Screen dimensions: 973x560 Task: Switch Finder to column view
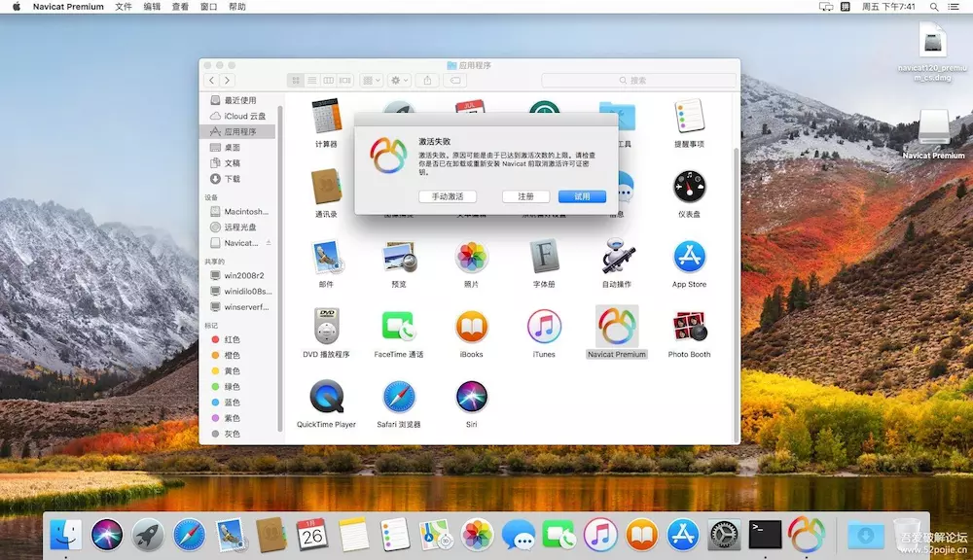click(x=328, y=80)
